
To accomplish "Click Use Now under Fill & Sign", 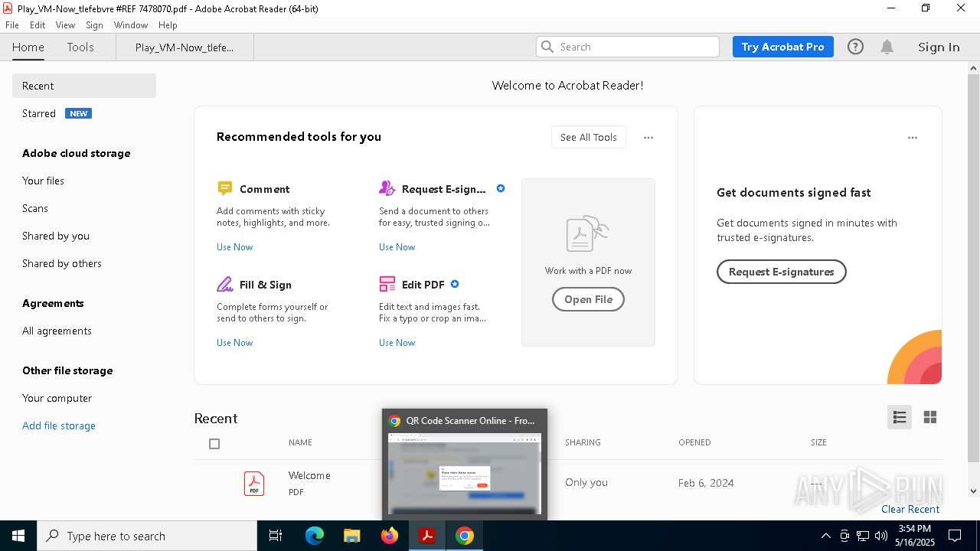I will pos(234,342).
